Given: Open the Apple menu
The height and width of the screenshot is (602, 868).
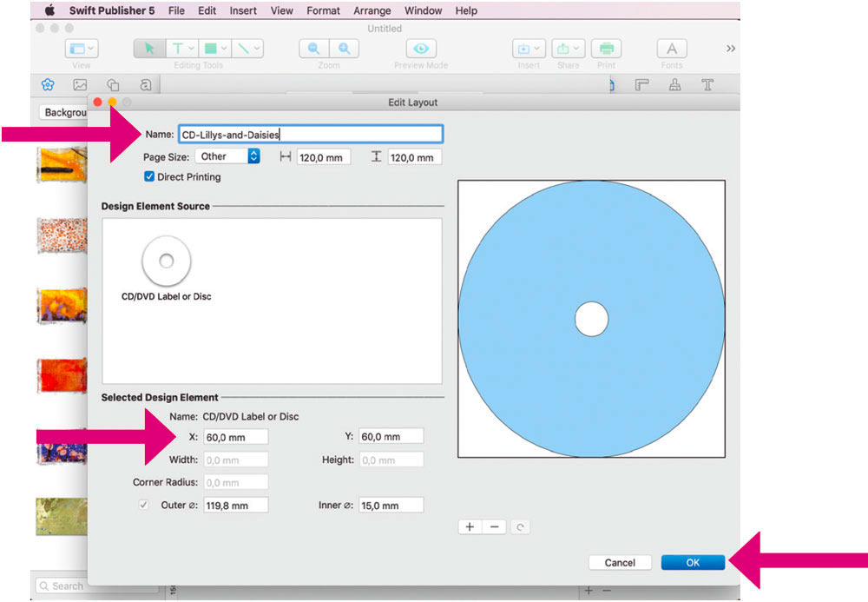Looking at the screenshot, I should point(49,10).
